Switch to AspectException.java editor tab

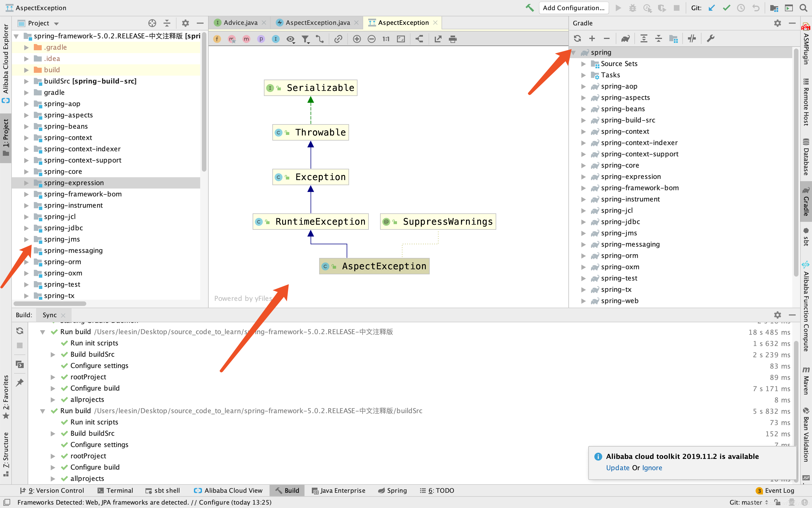317,23
